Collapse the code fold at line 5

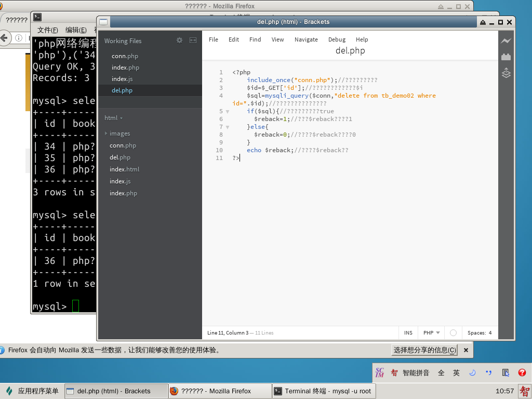(228, 112)
